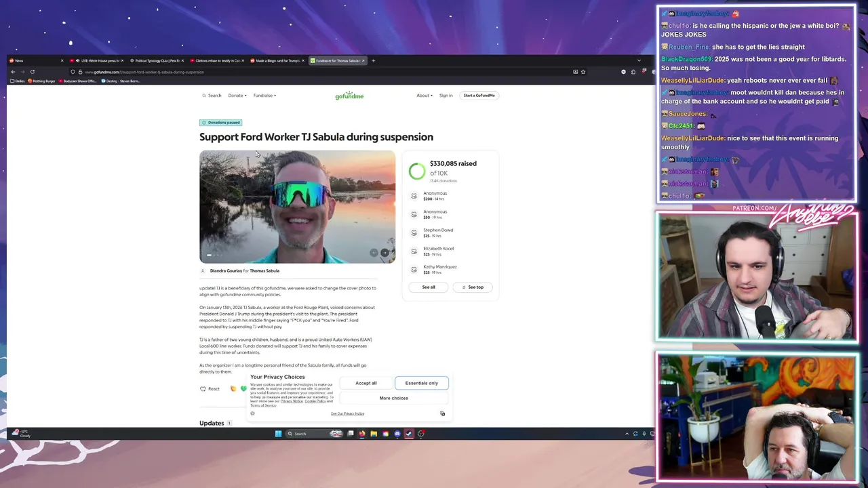Reload the GoFundMe page
Viewport: 868px width, 488px height.
point(32,72)
